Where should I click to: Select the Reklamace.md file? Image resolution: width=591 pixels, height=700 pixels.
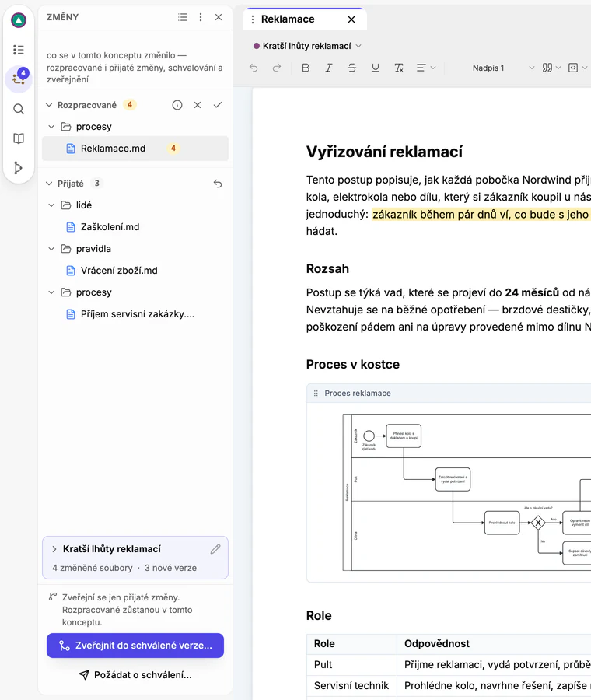[135, 149]
